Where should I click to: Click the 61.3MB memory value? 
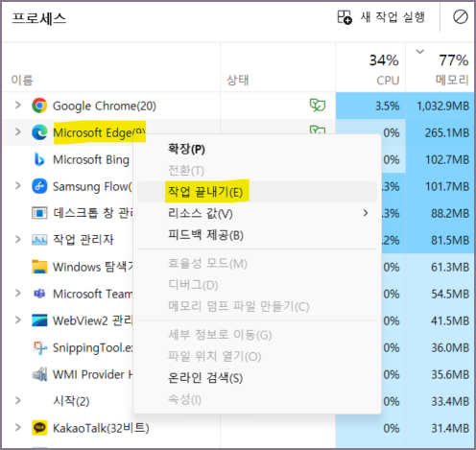click(x=450, y=267)
